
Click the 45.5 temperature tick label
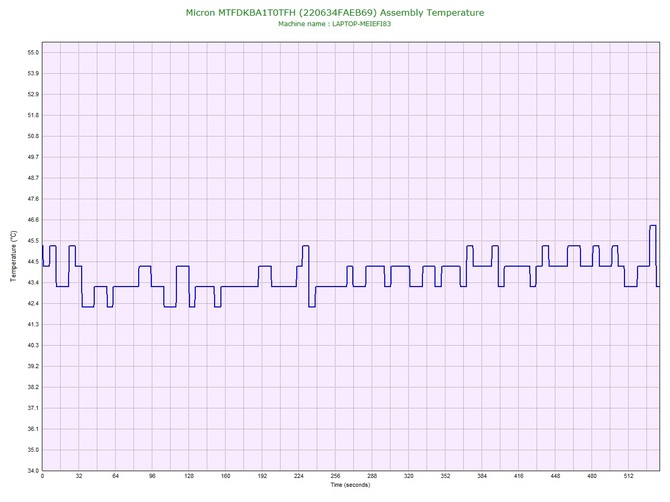click(x=33, y=241)
